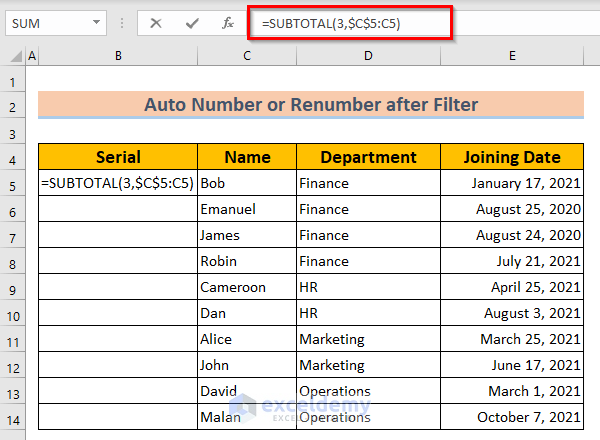Select column D header
The width and height of the screenshot is (600, 440).
[x=368, y=57]
